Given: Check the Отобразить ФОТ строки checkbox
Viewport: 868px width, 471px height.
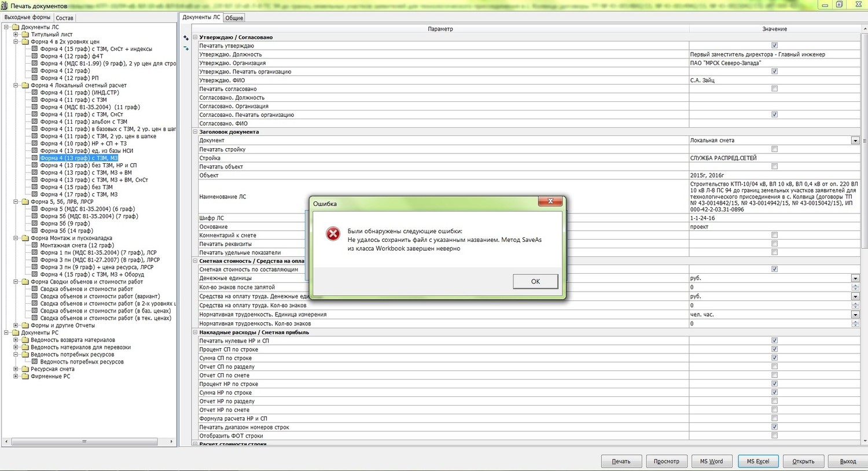Looking at the screenshot, I should [774, 436].
